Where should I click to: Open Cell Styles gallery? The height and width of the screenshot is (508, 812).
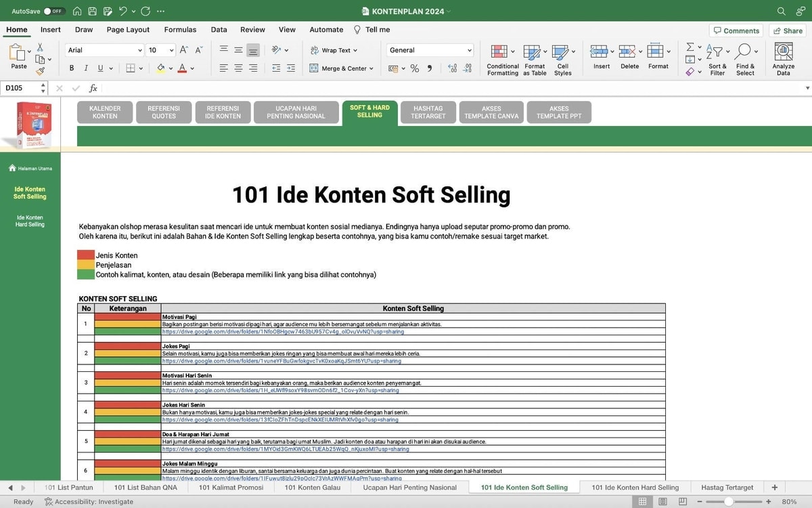coord(563,60)
